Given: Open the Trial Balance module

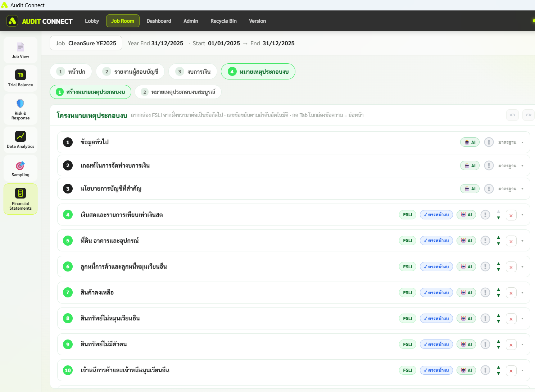Looking at the screenshot, I should click(21, 78).
